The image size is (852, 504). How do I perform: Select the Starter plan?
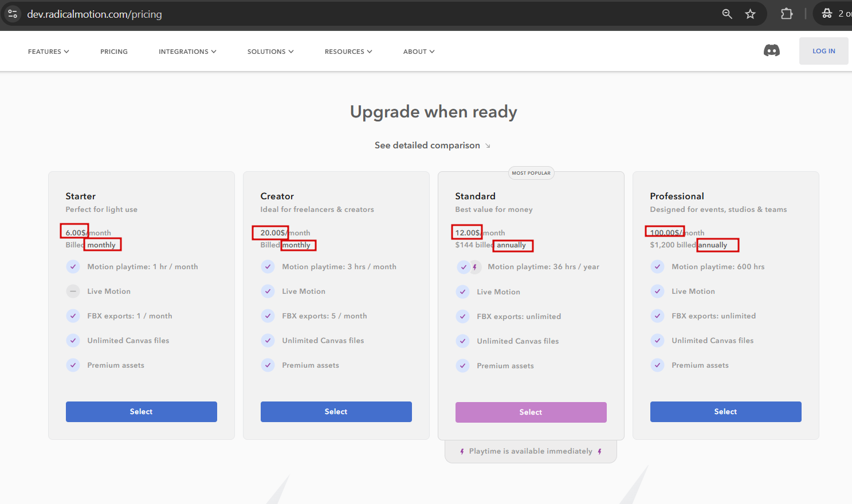(142, 412)
